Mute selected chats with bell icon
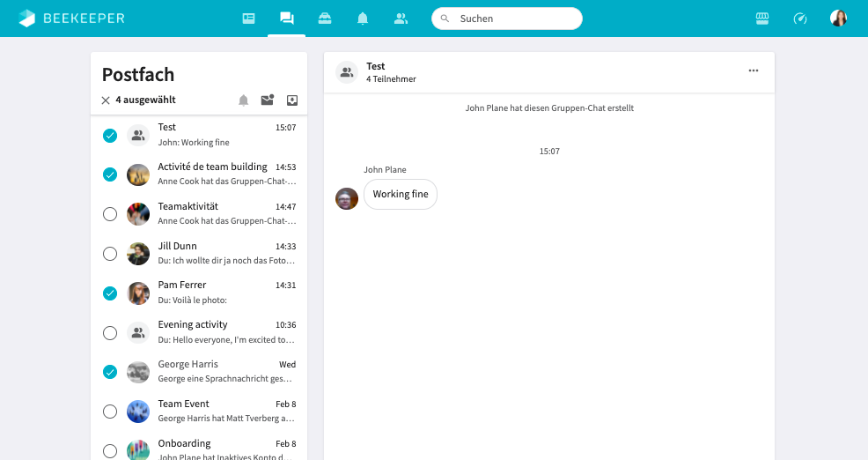Viewport: 868px width, 460px height. pos(244,100)
